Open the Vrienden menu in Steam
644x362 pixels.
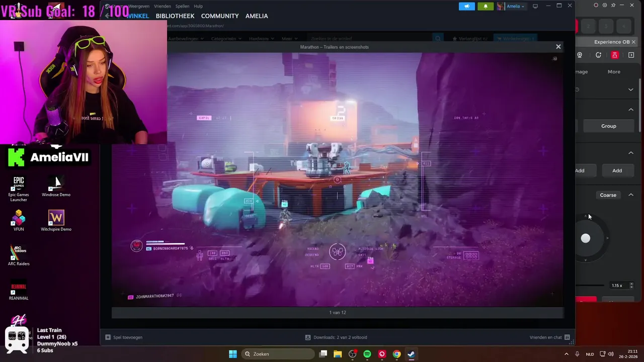(x=163, y=6)
